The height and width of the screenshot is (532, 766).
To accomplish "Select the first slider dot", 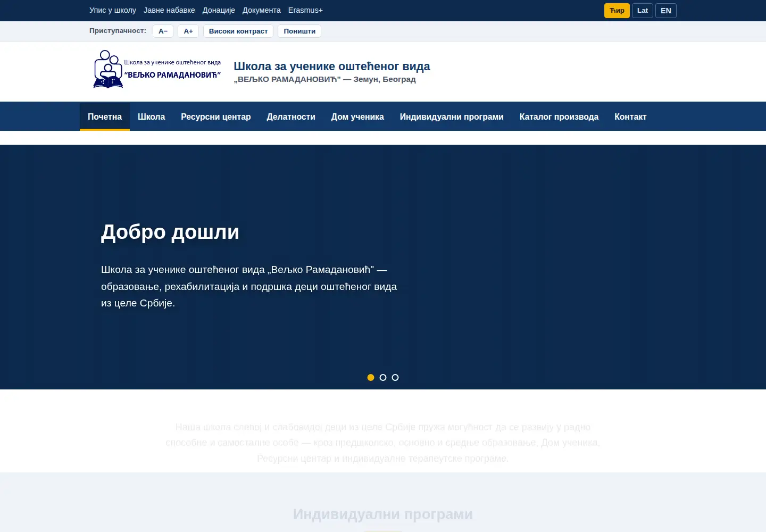I will pos(371,377).
